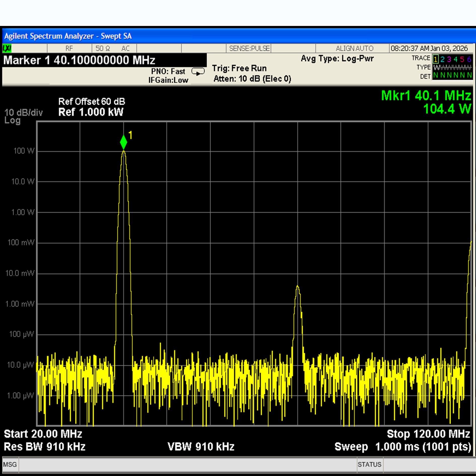This screenshot has width=476, height=476.
Task: Click the AC coupling status label
Action: (125, 48)
